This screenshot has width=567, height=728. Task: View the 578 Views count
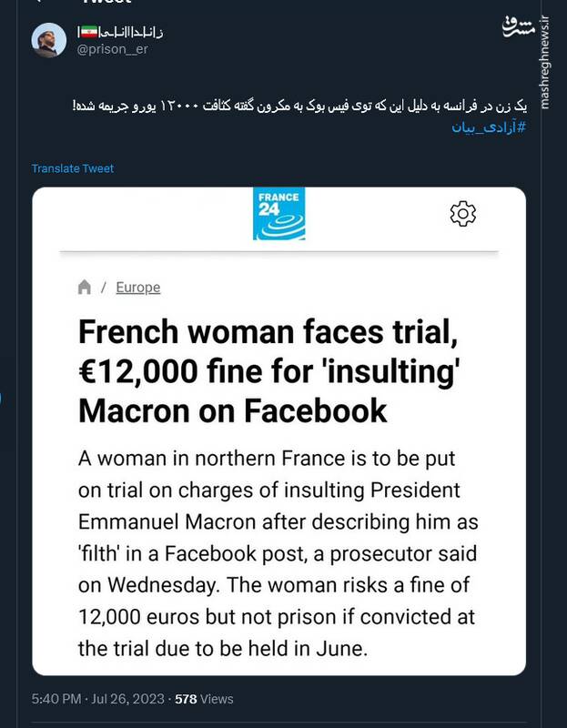pos(199,699)
